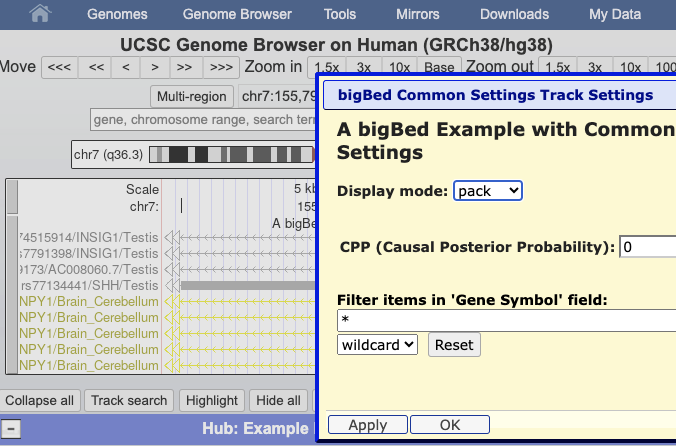676x446 pixels.
Task: Open the Display mode dropdown
Action: pos(487,190)
